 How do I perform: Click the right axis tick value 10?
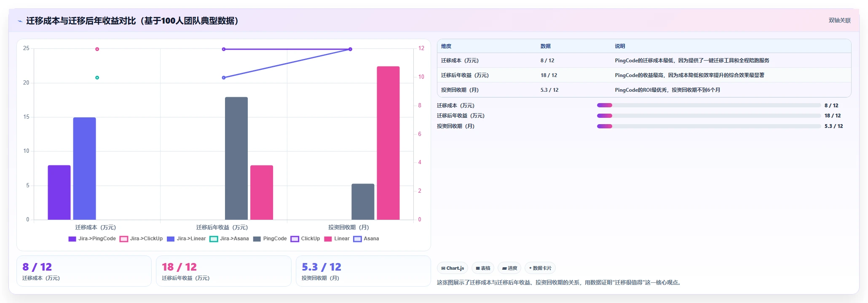pos(421,77)
